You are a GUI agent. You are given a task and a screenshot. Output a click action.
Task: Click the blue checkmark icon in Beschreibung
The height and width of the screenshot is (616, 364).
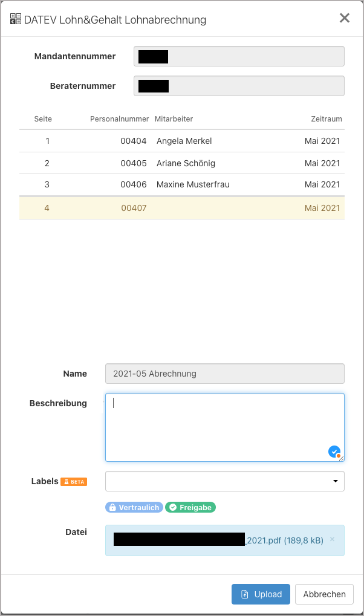pyautogui.click(x=334, y=452)
